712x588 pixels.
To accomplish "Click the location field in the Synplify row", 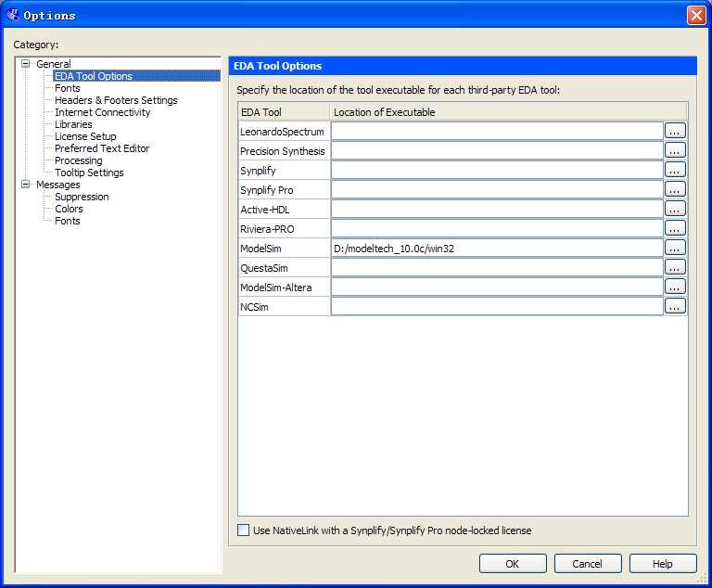I will pyautogui.click(x=497, y=170).
